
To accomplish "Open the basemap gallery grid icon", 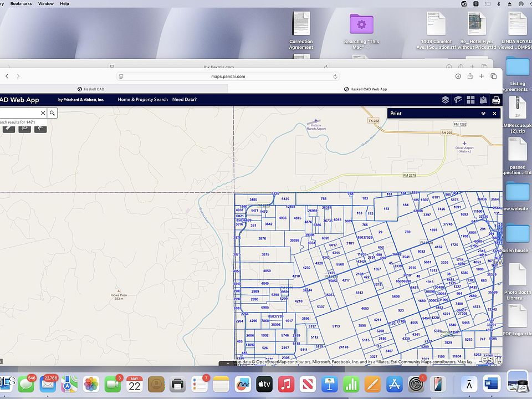I will tap(471, 100).
